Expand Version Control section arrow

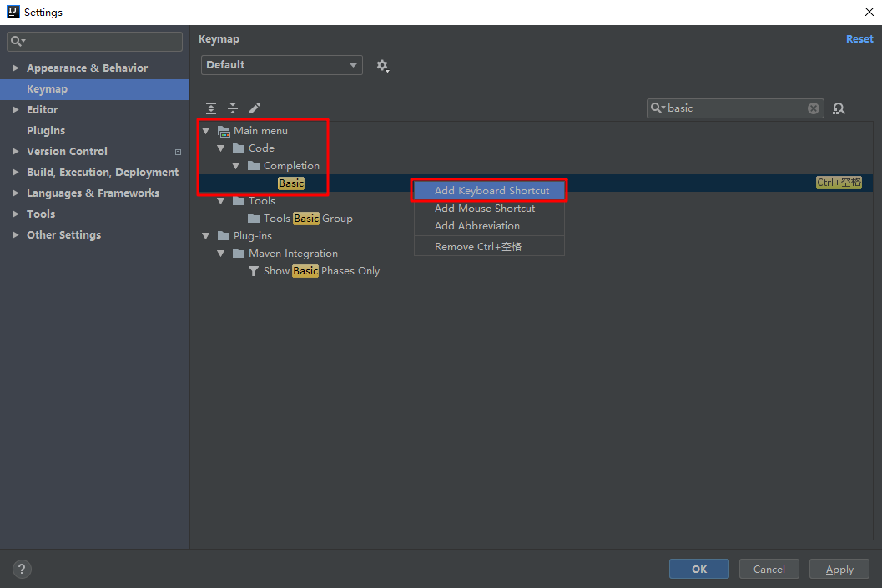point(15,151)
